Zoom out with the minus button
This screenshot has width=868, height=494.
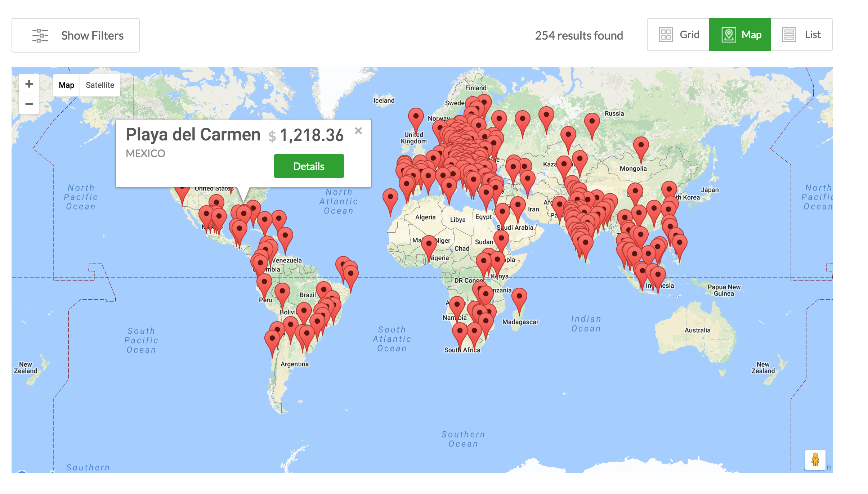pos(29,104)
